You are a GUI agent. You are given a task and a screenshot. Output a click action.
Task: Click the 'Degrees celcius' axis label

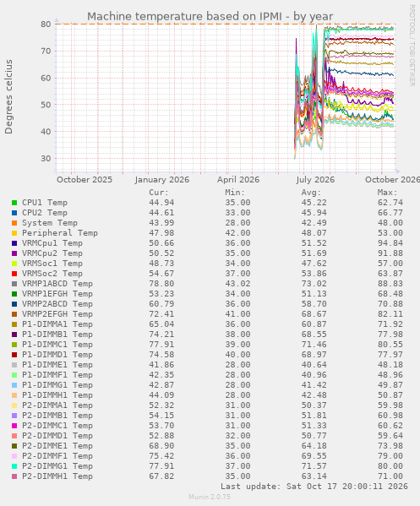8,97
